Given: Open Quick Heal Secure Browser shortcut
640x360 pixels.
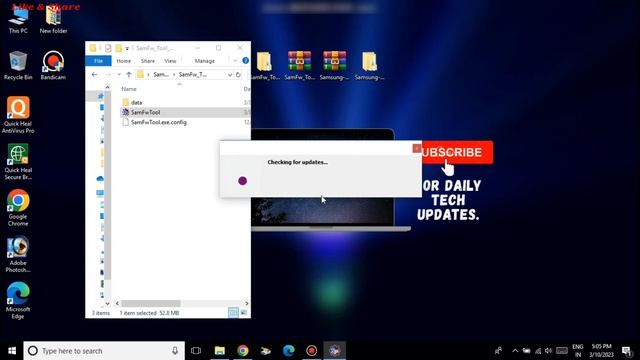Looking at the screenshot, I should click(18, 162).
